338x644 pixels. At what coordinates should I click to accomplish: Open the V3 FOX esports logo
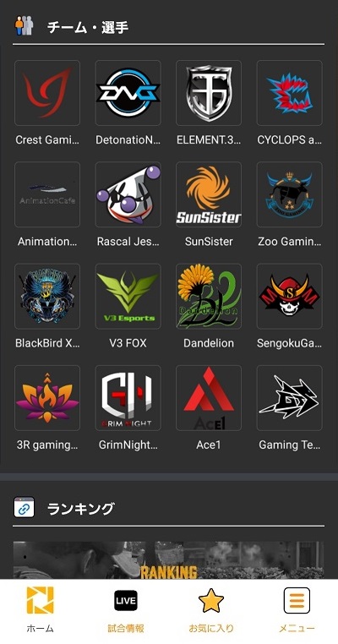coord(128,297)
